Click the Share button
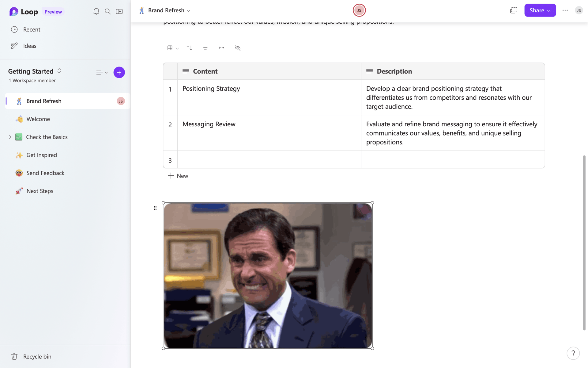 point(540,10)
